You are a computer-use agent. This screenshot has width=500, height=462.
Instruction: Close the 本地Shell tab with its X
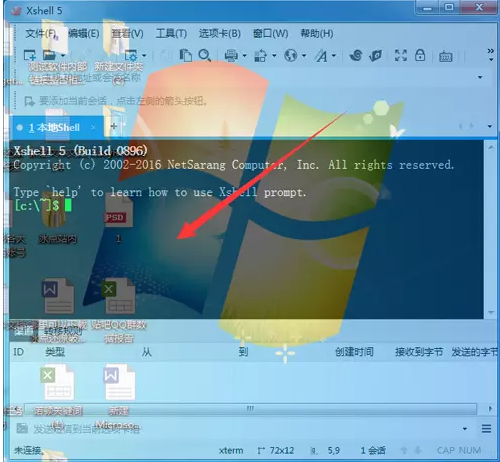[x=93, y=127]
